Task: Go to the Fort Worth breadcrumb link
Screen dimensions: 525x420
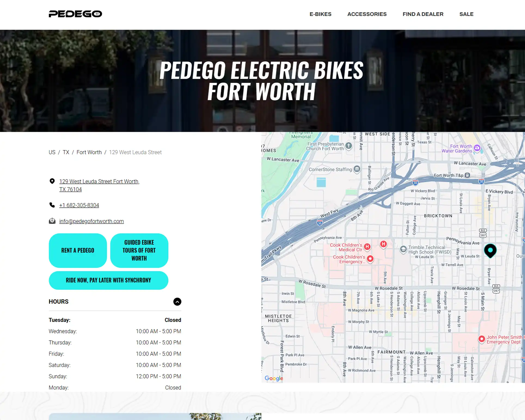Action: (x=89, y=152)
